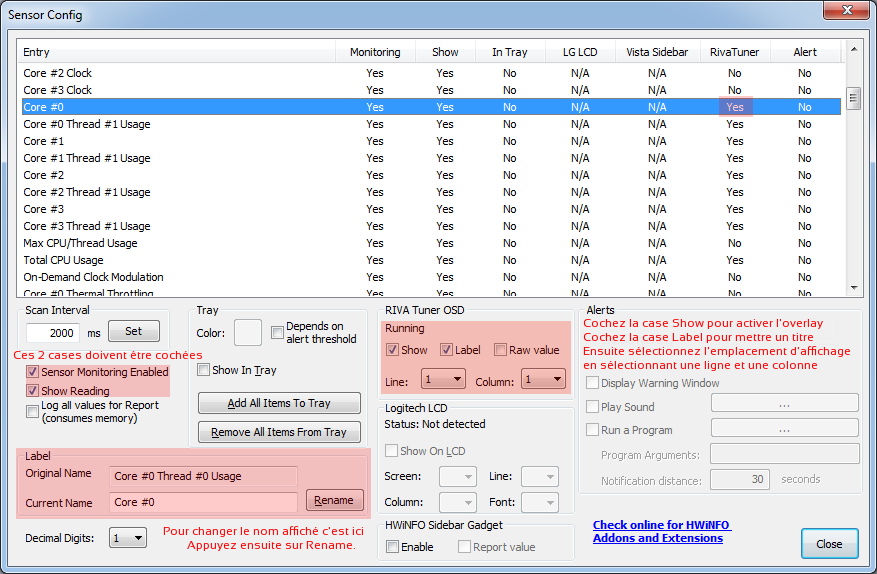Select Core #2 Thread #1 Usage row
The height and width of the screenshot is (574, 877).
click(431, 192)
